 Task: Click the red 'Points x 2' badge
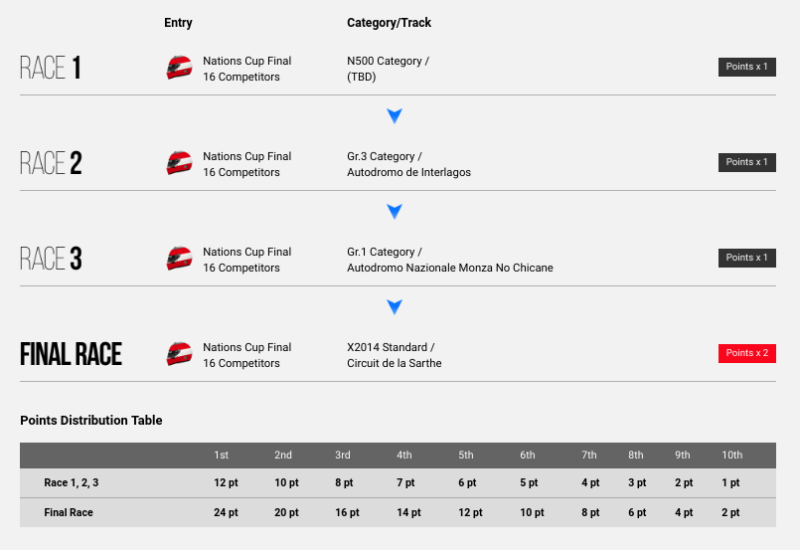[747, 353]
